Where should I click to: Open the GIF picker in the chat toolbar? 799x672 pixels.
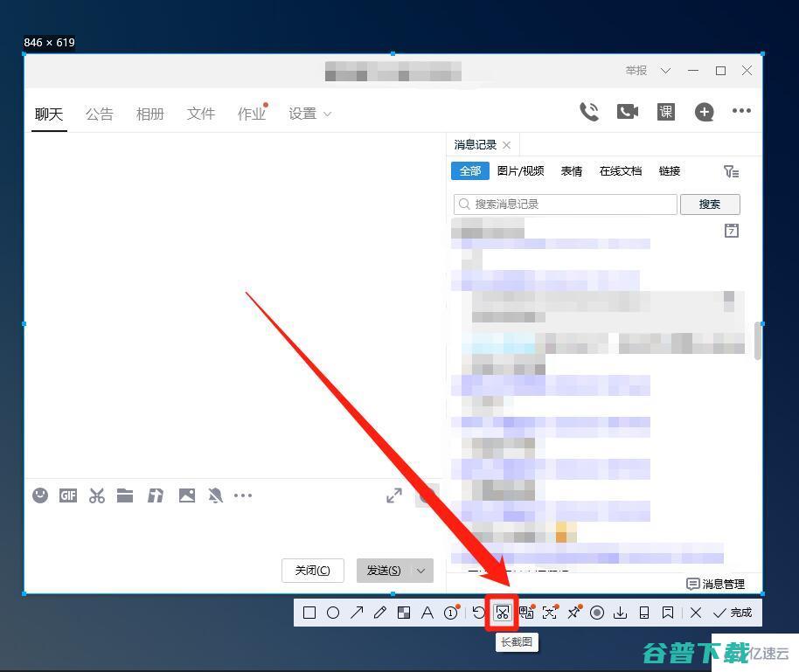click(68, 495)
